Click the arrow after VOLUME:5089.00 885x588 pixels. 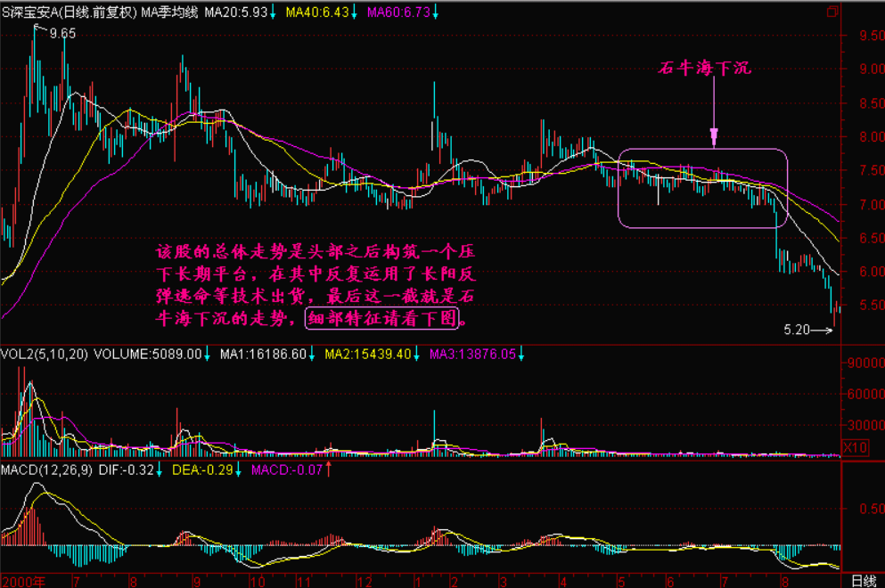207,354
